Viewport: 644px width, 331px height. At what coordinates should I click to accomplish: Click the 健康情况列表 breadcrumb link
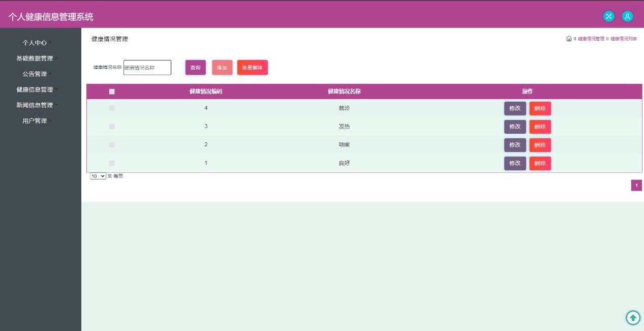[x=624, y=39]
